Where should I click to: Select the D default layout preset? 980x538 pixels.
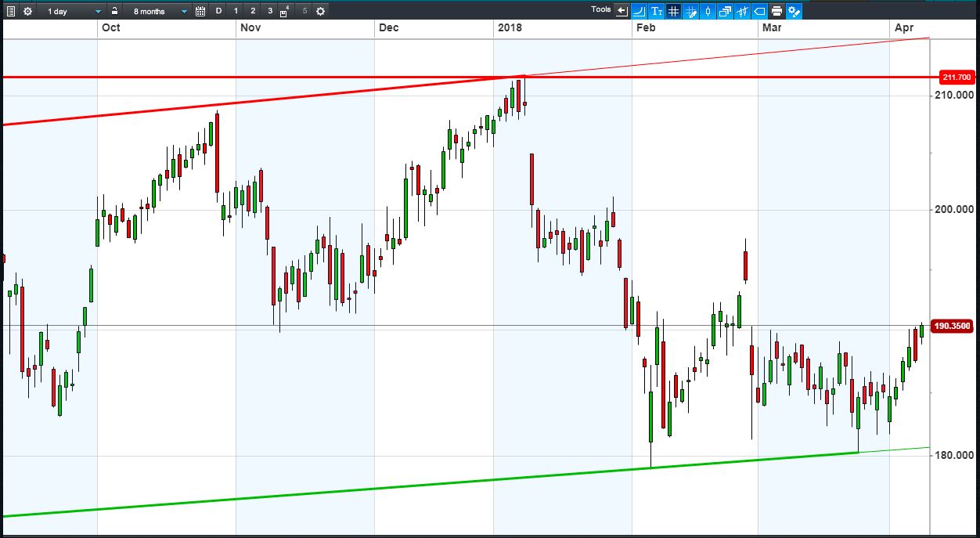[218, 11]
